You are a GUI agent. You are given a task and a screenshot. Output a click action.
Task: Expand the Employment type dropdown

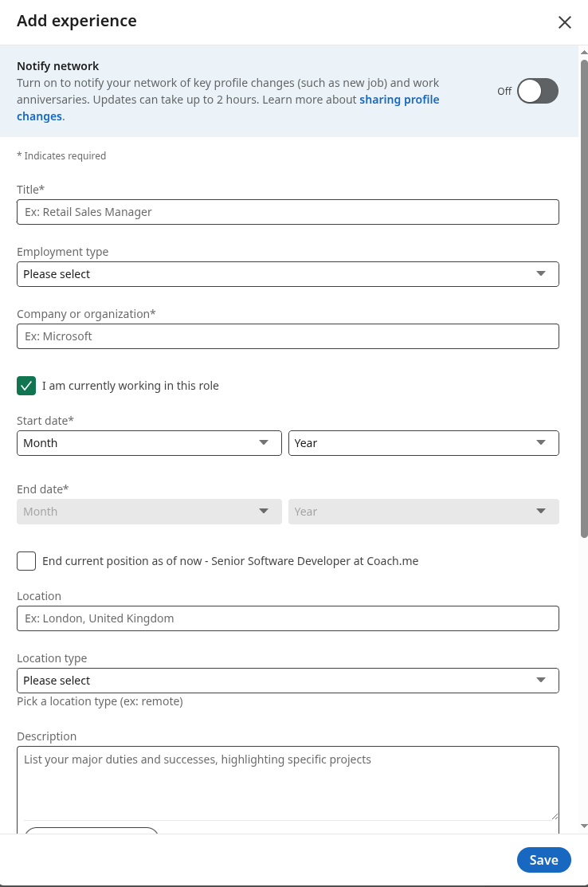click(288, 274)
